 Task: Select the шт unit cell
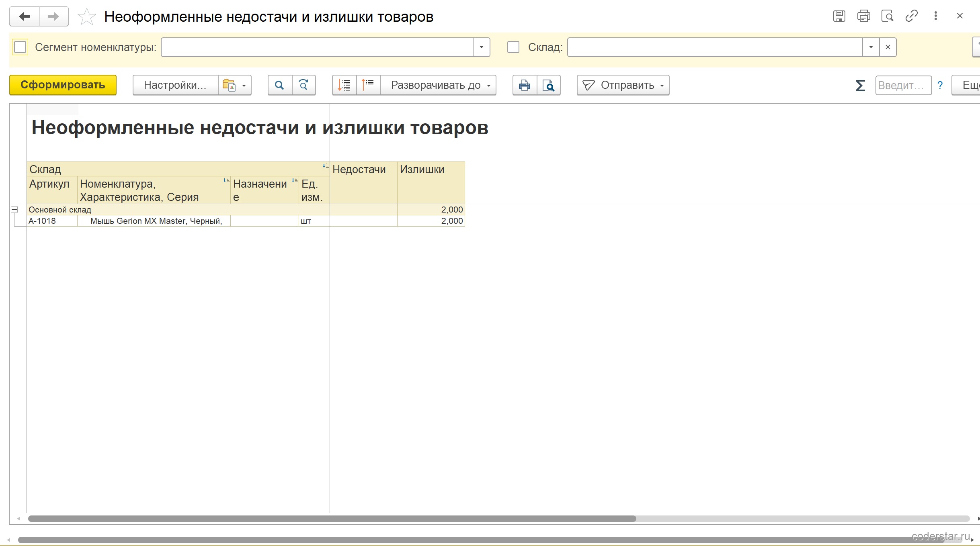coord(314,221)
